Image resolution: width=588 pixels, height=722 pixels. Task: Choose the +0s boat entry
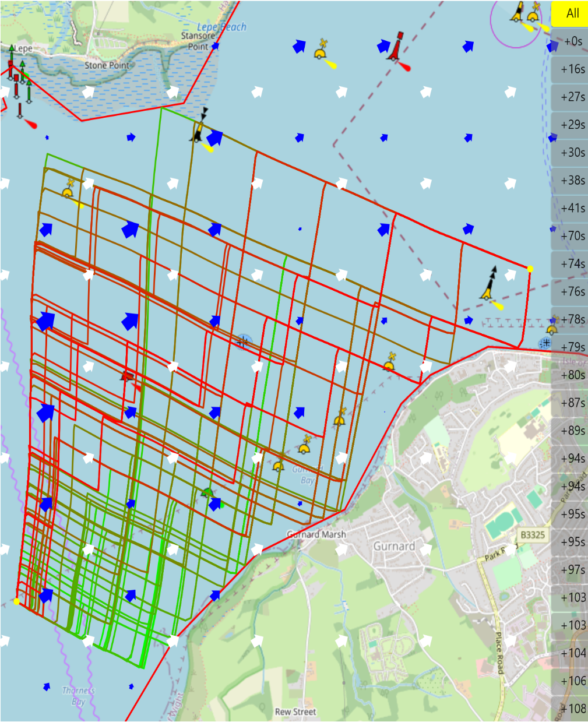pos(569,41)
